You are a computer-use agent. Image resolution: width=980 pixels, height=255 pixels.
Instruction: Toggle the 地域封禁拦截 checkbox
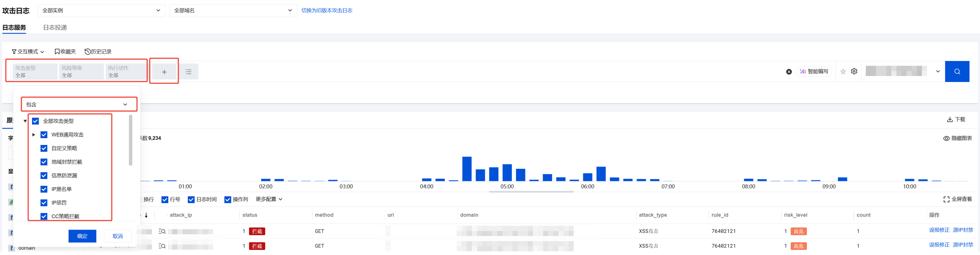point(44,162)
